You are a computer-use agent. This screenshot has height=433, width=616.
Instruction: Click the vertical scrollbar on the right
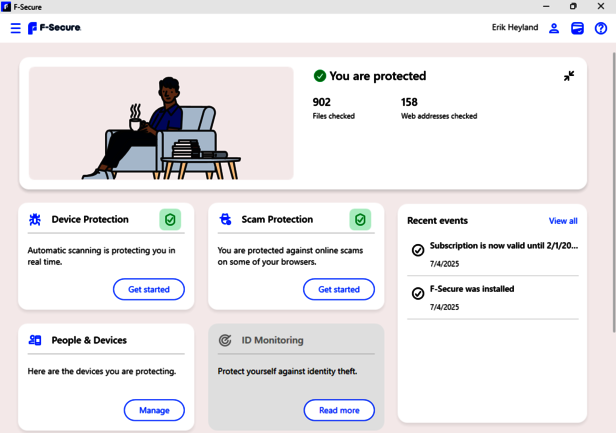[x=612, y=200]
